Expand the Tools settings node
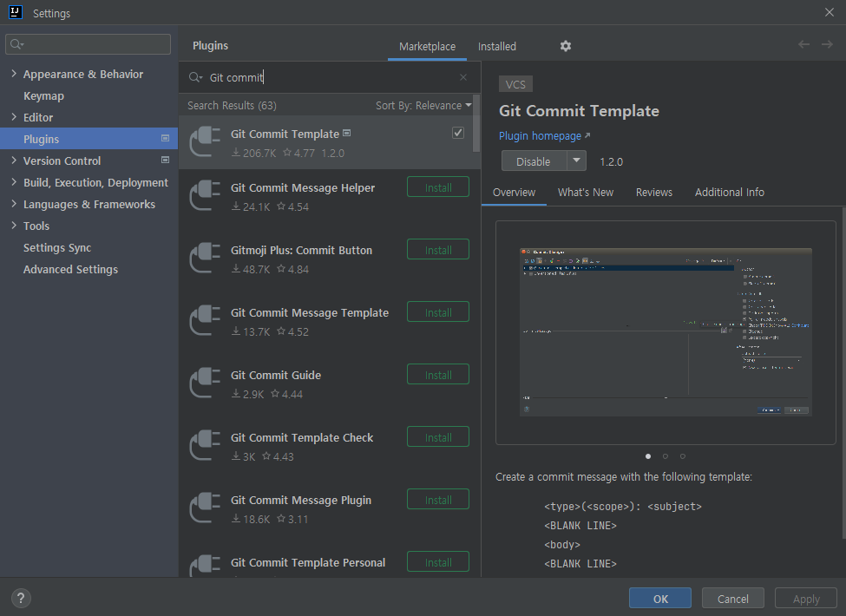The image size is (846, 616). 14,226
